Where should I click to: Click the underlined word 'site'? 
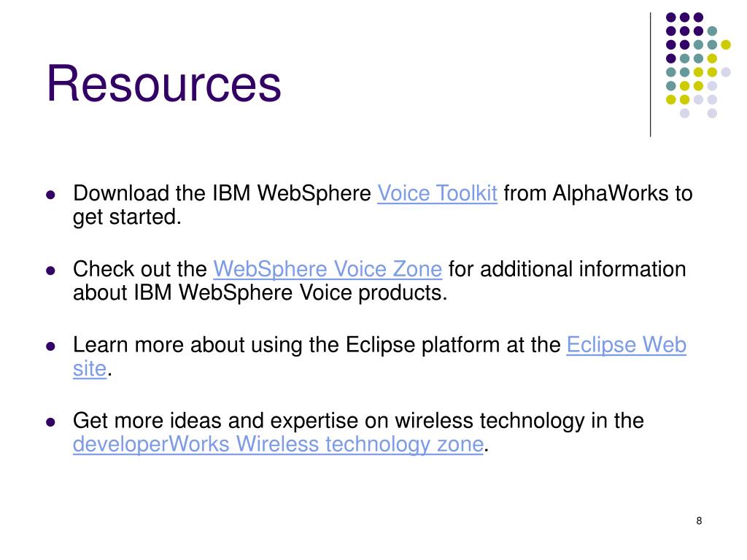90,368
